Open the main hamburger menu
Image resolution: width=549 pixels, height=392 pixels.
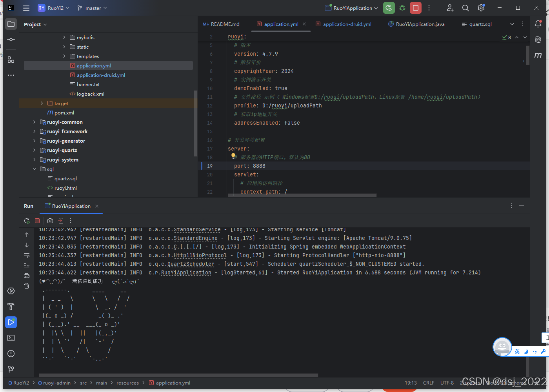tap(26, 8)
